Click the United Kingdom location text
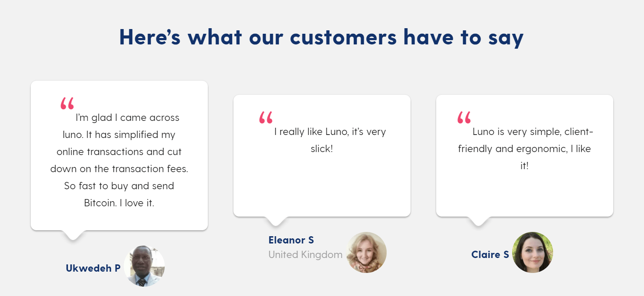Image resolution: width=644 pixels, height=296 pixels. [305, 255]
